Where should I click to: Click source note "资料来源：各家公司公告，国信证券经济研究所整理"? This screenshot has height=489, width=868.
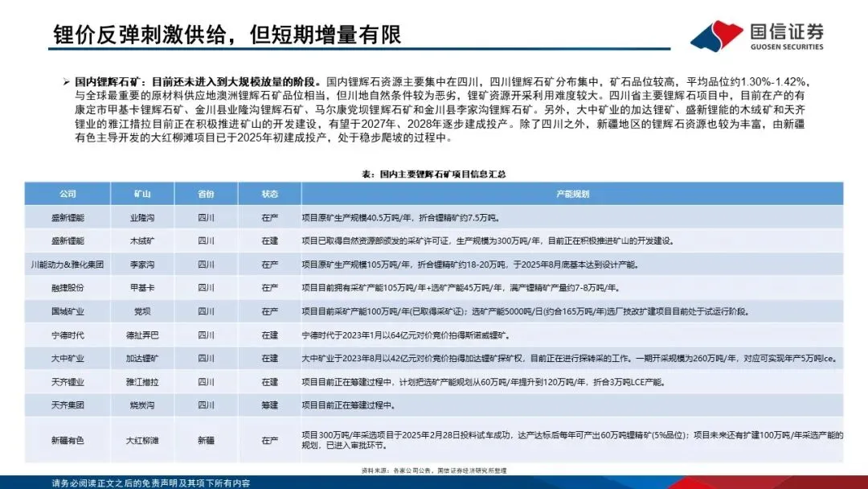433,471
